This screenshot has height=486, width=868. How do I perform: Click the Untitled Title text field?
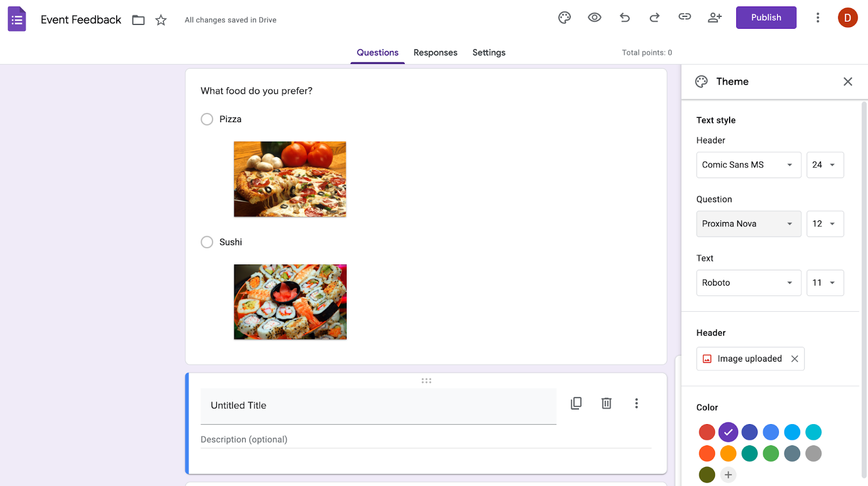[x=378, y=406]
